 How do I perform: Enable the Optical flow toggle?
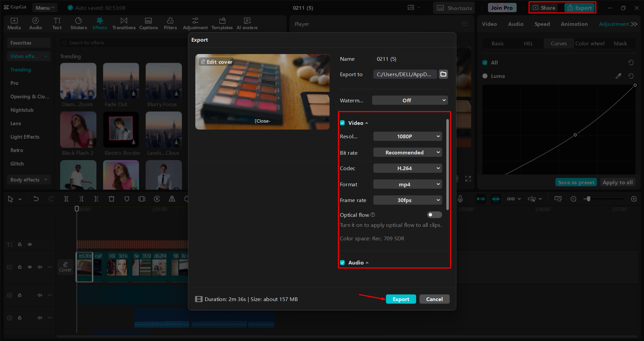pos(434,214)
